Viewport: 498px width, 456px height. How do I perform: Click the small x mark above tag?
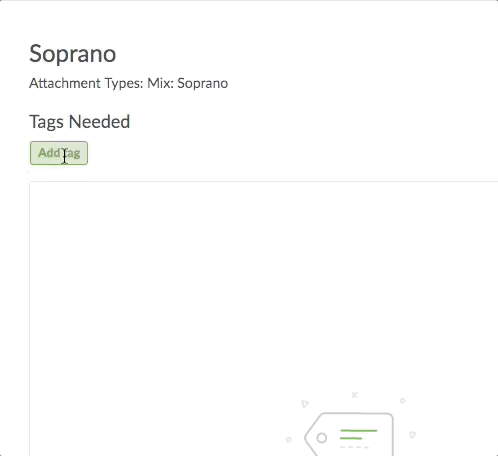(355, 395)
